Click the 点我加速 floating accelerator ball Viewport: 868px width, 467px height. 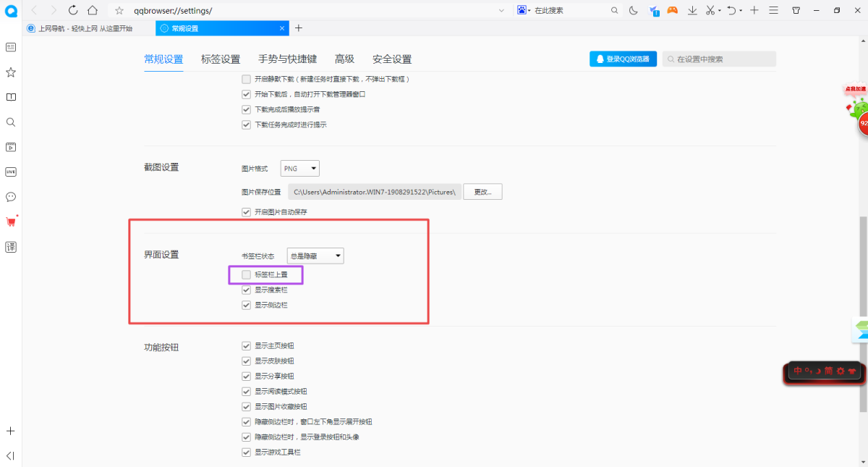857,112
